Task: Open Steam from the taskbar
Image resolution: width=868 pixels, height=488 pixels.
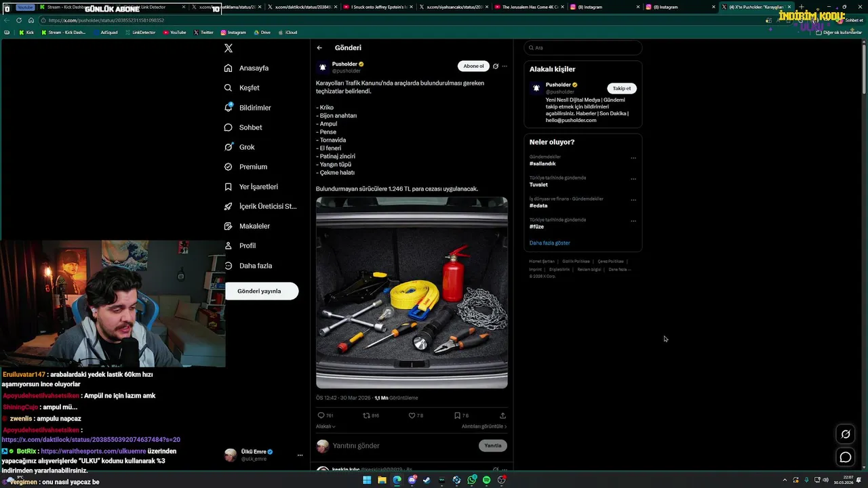Action: tap(427, 480)
